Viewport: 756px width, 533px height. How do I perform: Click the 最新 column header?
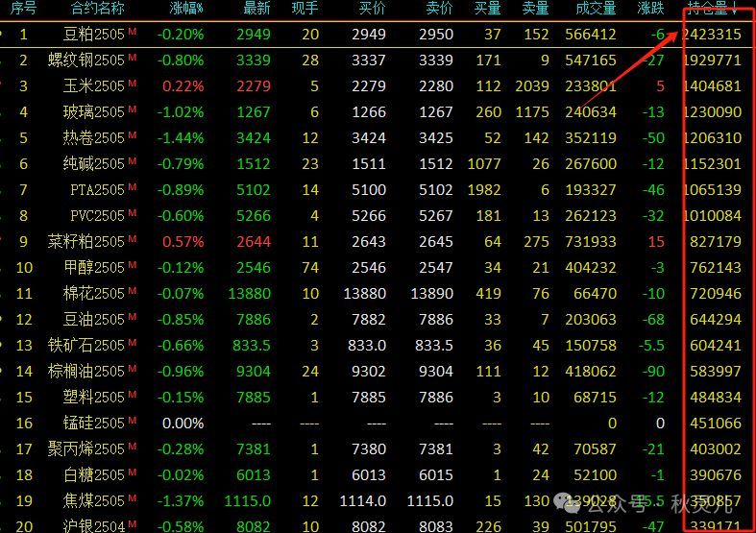(x=256, y=9)
